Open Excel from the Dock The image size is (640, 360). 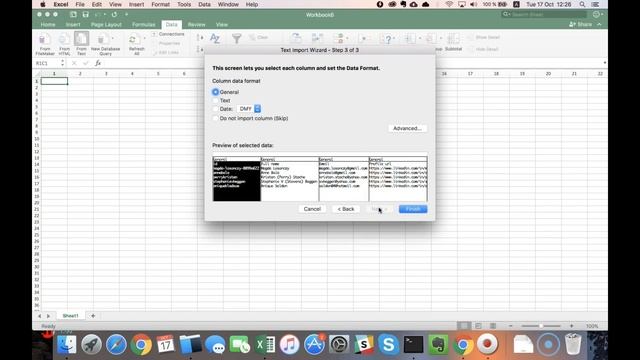[265, 344]
